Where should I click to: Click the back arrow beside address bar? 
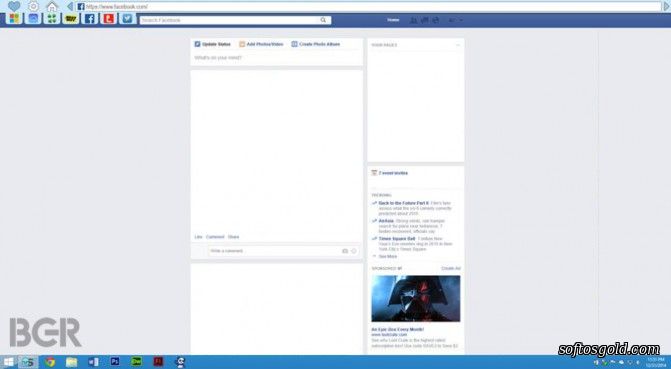70,6
